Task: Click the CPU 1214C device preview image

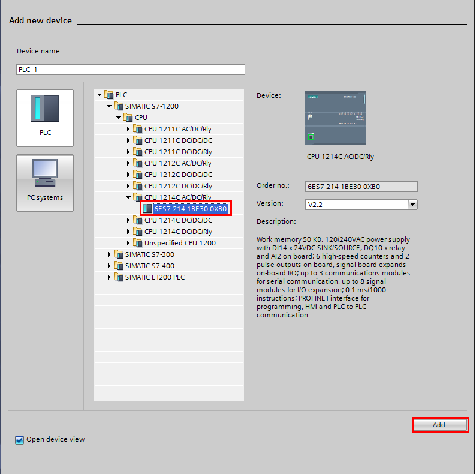Action: tap(335, 118)
